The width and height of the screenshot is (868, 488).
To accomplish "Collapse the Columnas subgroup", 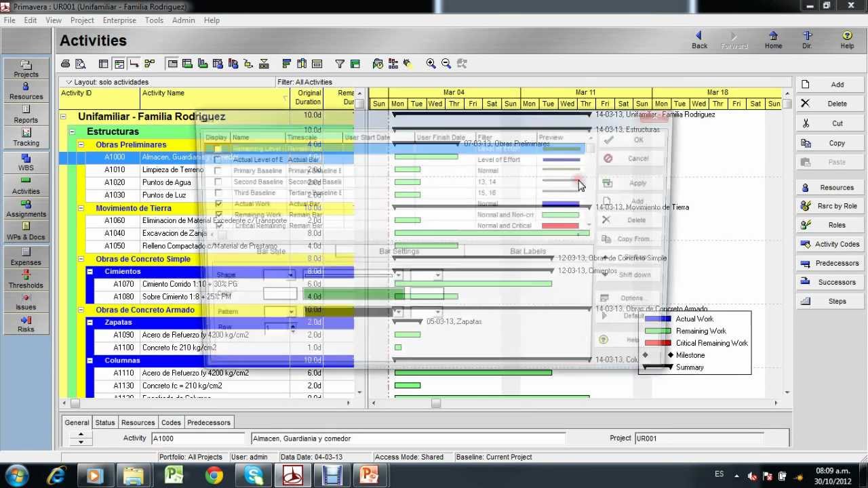I will 90,361.
